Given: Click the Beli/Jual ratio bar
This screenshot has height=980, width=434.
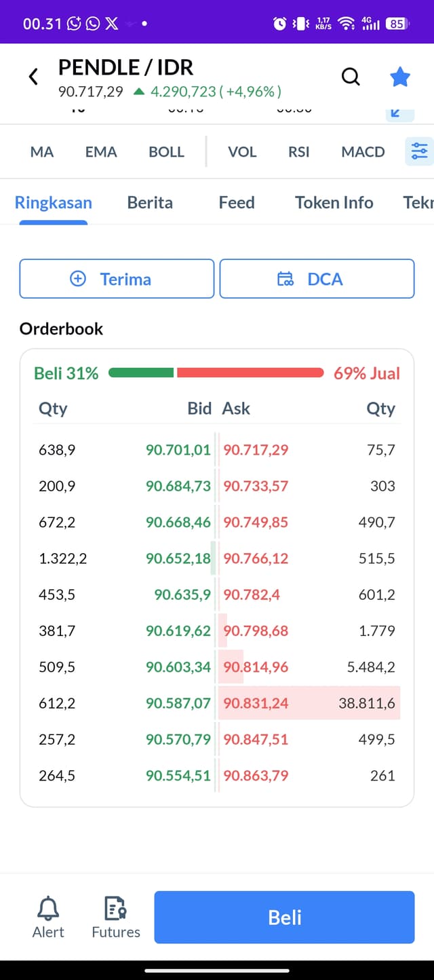Looking at the screenshot, I should pos(216,373).
